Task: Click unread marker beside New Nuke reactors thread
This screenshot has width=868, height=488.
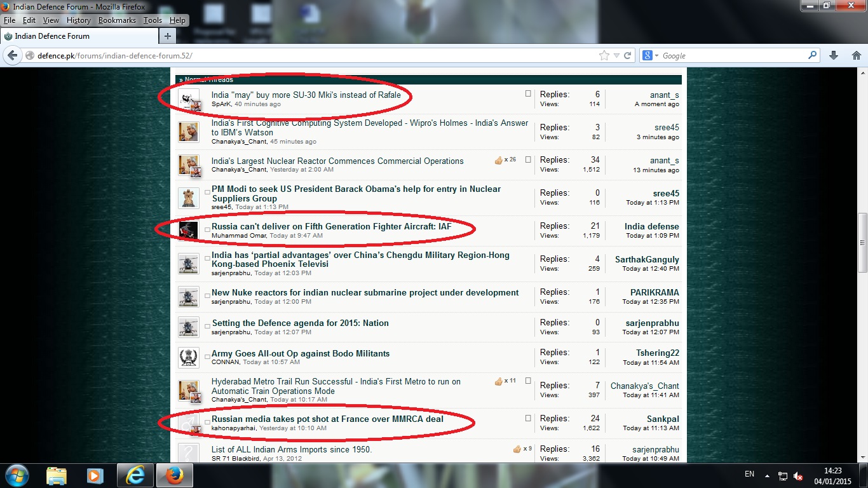Action: point(207,295)
